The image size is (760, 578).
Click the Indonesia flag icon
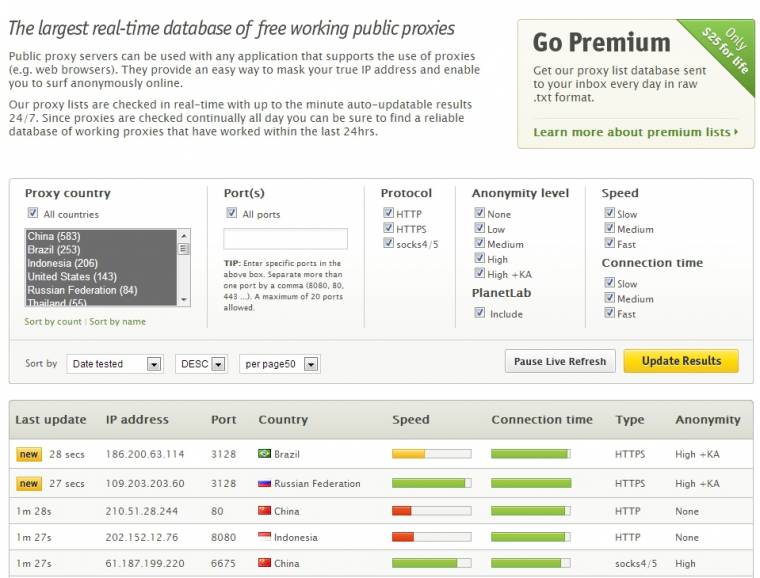pyautogui.click(x=264, y=537)
